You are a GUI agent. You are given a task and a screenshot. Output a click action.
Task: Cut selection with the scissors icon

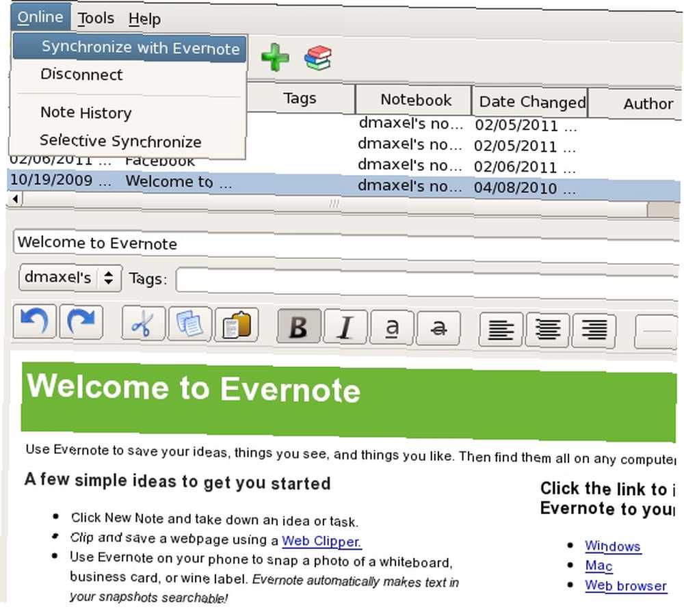144,324
